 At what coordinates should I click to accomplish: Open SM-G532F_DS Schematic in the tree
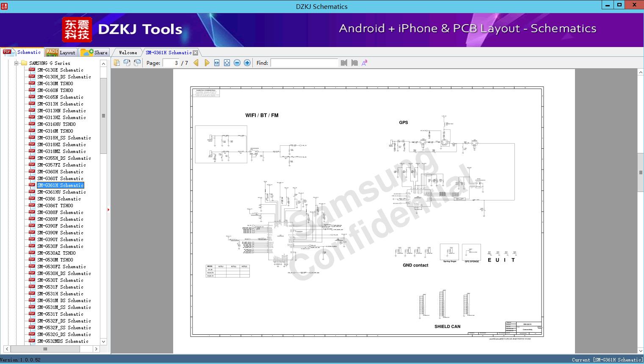pos(64,321)
